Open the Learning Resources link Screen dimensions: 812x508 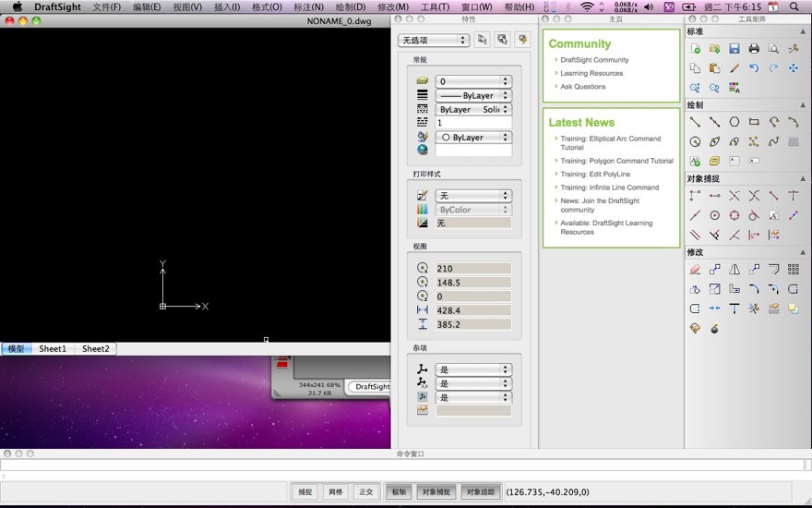591,73
